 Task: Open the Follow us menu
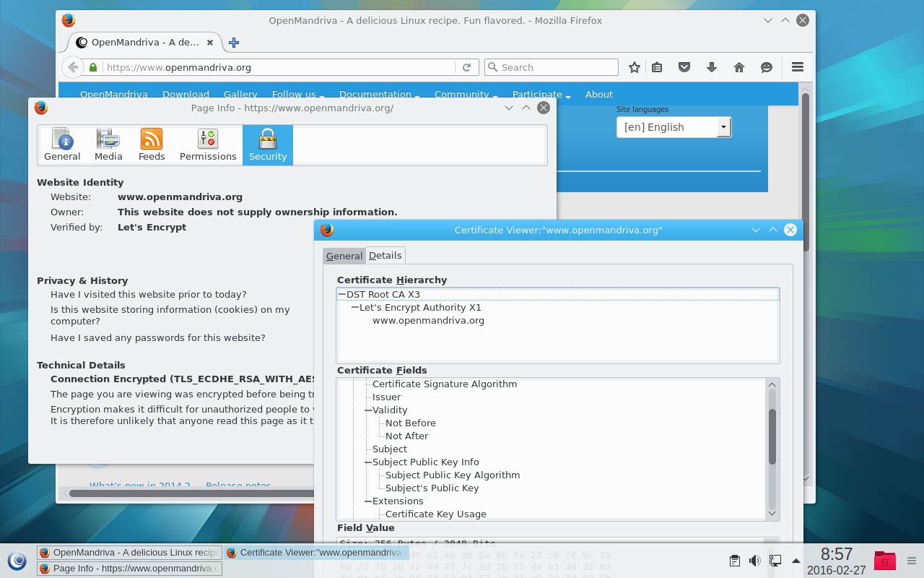pos(298,94)
